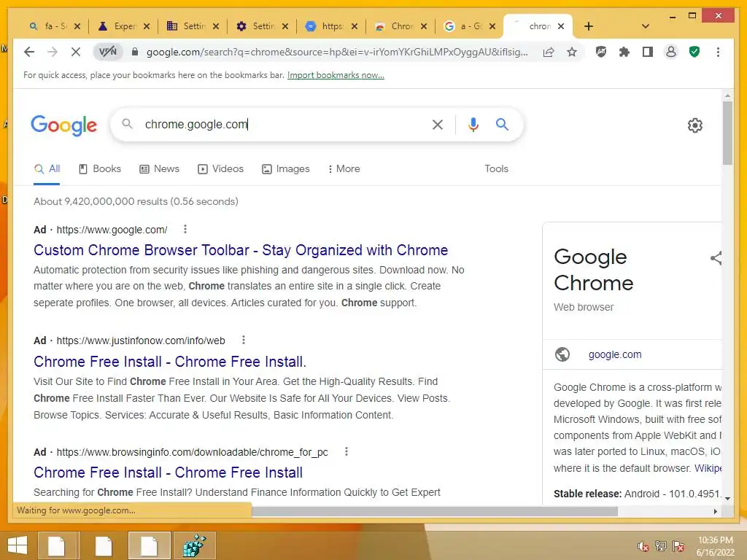Click the vertical page scrollbar thumb
Screen dimensions: 747x560
727,133
